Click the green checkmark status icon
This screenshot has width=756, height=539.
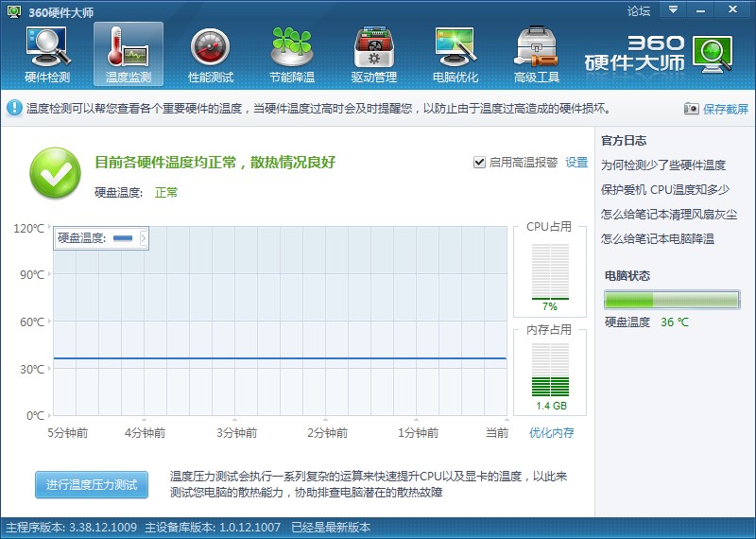pos(55,173)
